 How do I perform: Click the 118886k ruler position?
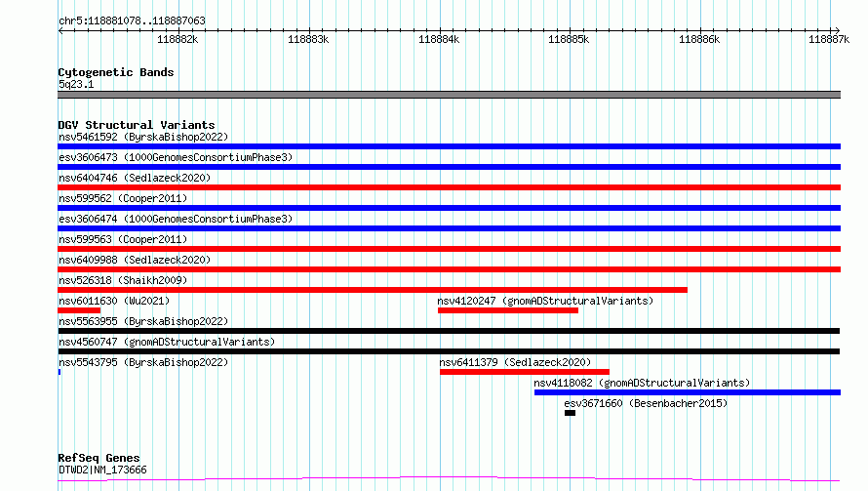tap(699, 39)
